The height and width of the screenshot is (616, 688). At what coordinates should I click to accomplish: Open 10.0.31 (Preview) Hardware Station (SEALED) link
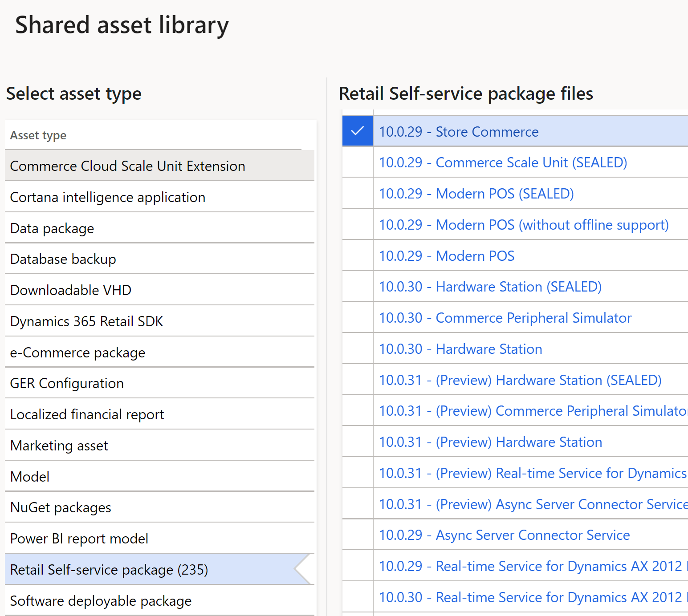click(520, 380)
